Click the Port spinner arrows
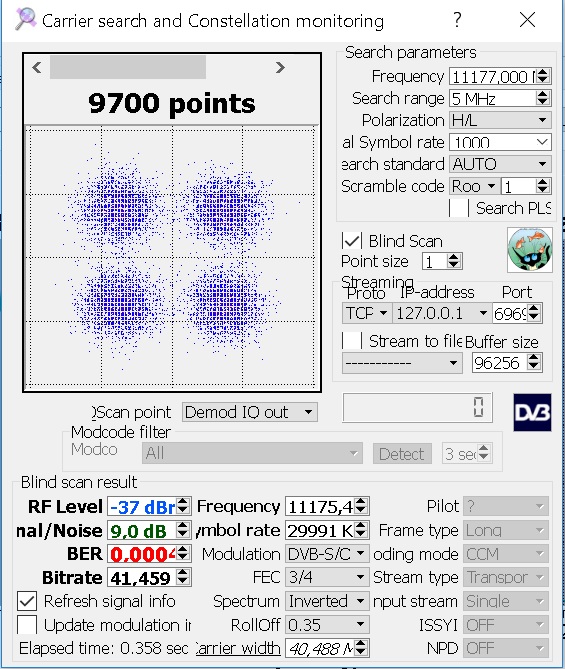Viewport: 565px width, 669px height. point(534,313)
